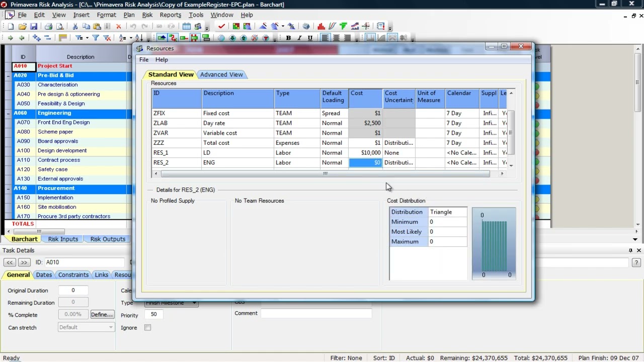
Task: Collapse the Pre-Bid & Bid summary row
Action: click(x=8, y=75)
